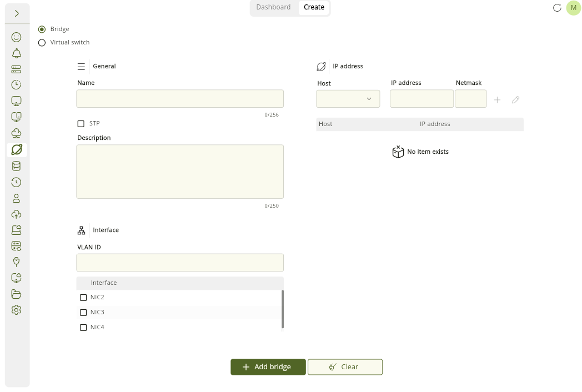The width and height of the screenshot is (582, 392).
Task: Select the Bridge radio button
Action: coord(42,29)
